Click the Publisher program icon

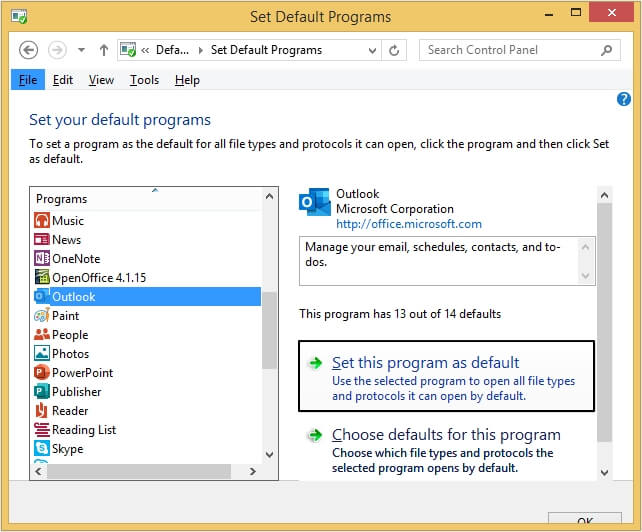point(42,392)
